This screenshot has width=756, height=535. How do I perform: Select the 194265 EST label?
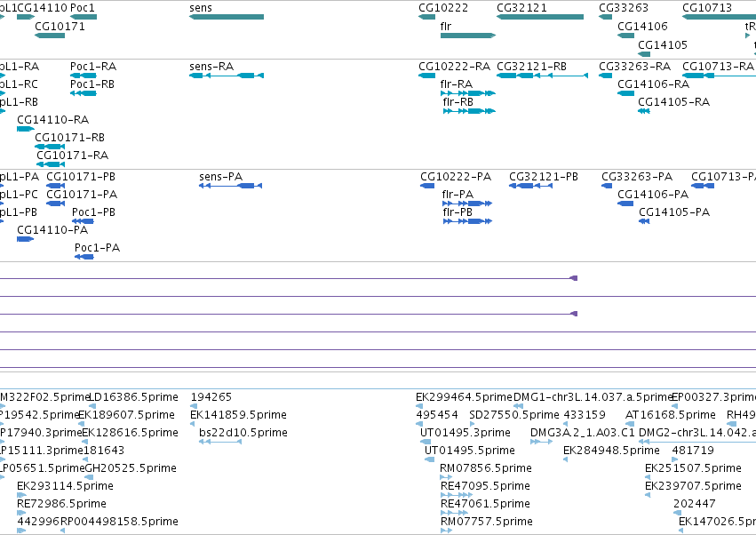[x=211, y=397]
